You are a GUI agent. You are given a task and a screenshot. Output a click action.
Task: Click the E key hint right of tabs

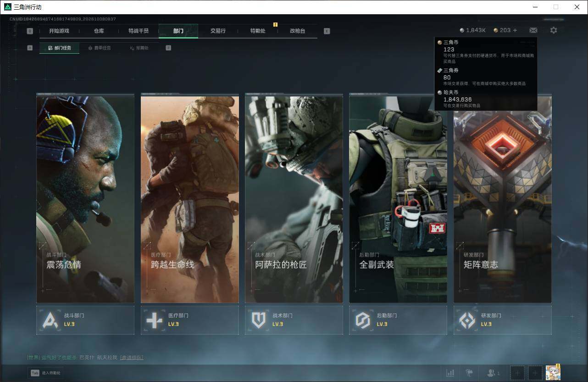pos(327,31)
